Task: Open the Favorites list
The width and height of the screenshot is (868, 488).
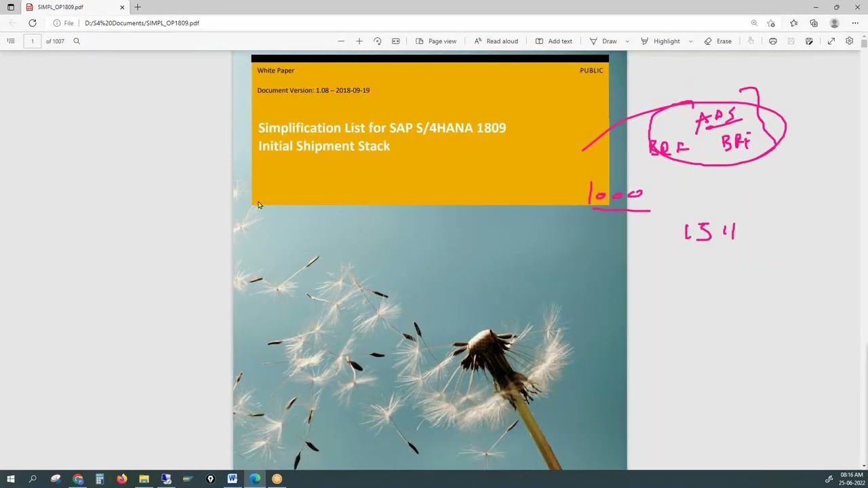Action: (794, 23)
